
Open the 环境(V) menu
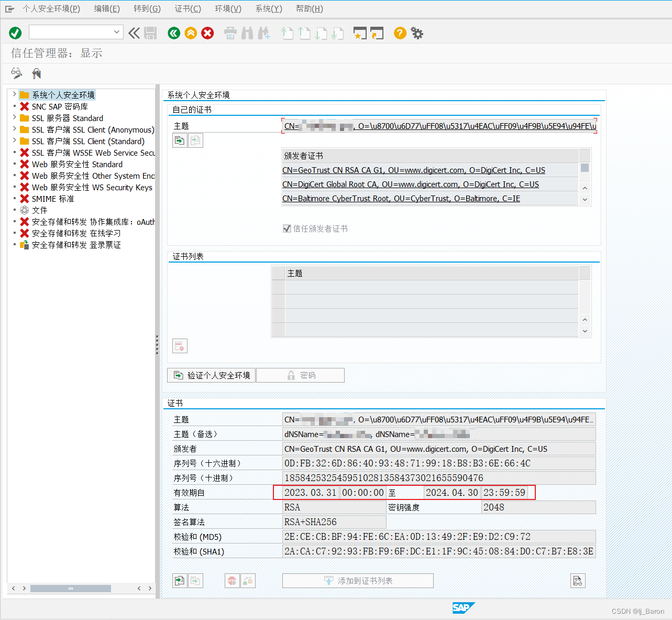pos(228,9)
